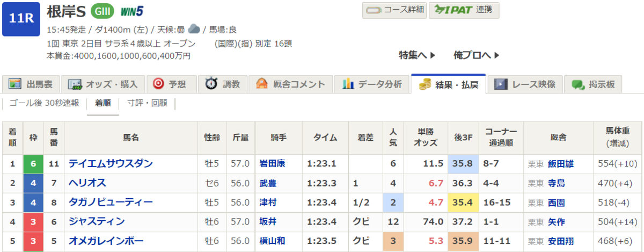
Task: Click the 単勝オッズ column header
Action: (425, 138)
